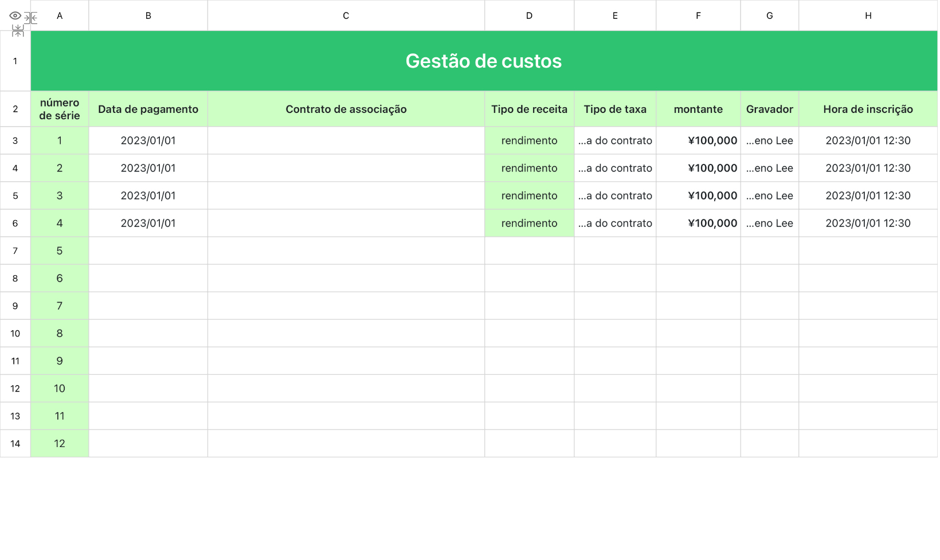940x560 pixels.
Task: Click the collapse columns horizontal arrows icon
Action: pos(30,18)
